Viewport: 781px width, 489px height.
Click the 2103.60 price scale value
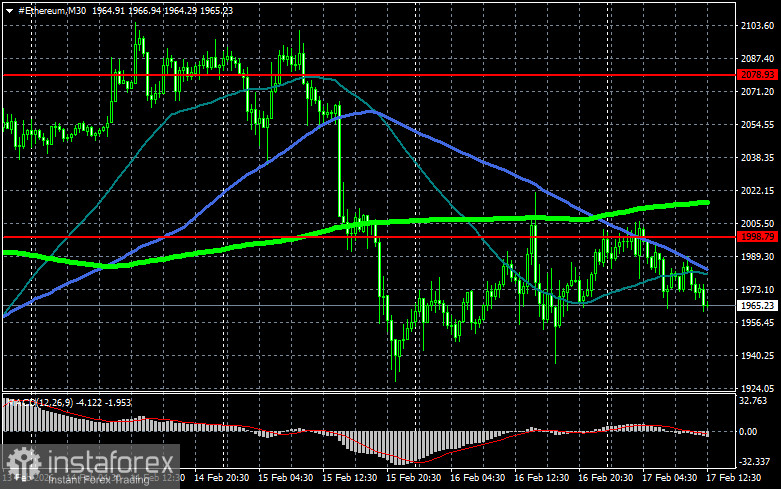[x=758, y=26]
